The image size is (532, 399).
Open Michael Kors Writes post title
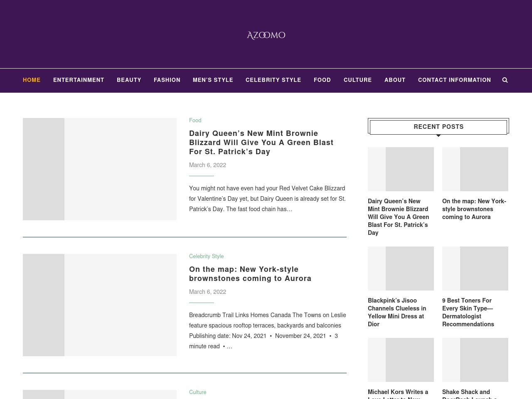pos(398,394)
